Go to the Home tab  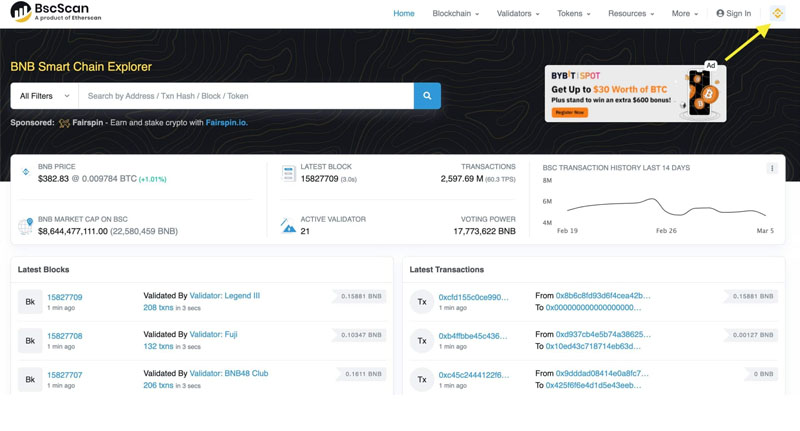tap(404, 13)
